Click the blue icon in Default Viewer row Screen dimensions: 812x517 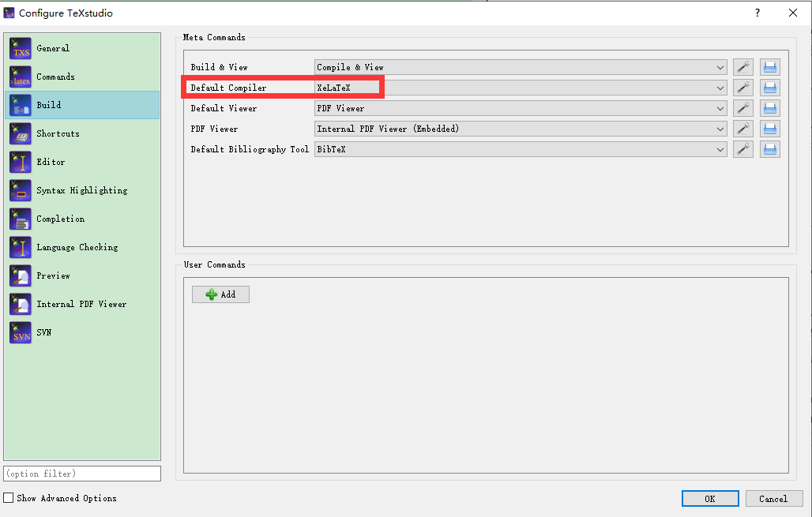pos(770,108)
